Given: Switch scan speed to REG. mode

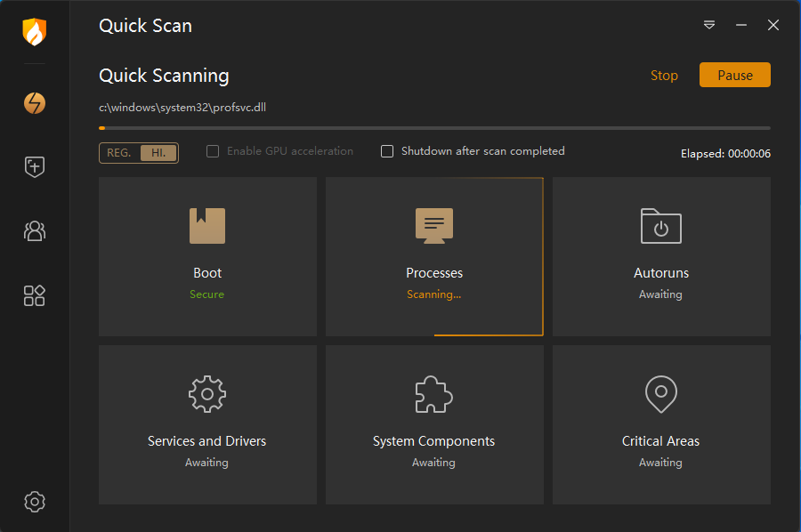Looking at the screenshot, I should 119,153.
